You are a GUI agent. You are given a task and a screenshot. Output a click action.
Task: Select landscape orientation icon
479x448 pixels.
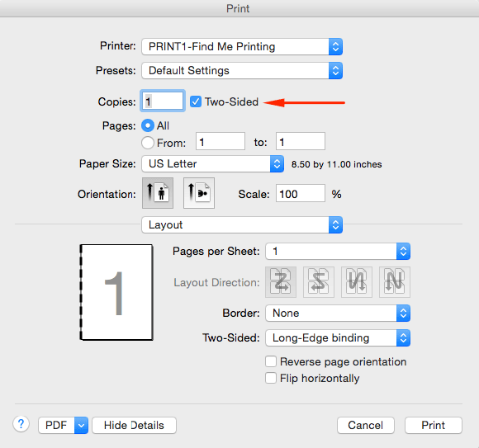coord(199,193)
